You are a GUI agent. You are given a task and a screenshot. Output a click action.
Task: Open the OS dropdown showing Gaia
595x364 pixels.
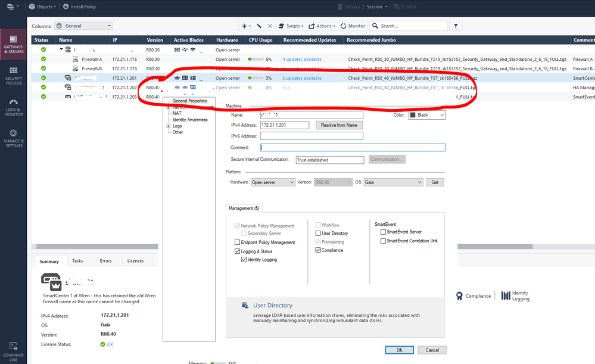click(393, 182)
